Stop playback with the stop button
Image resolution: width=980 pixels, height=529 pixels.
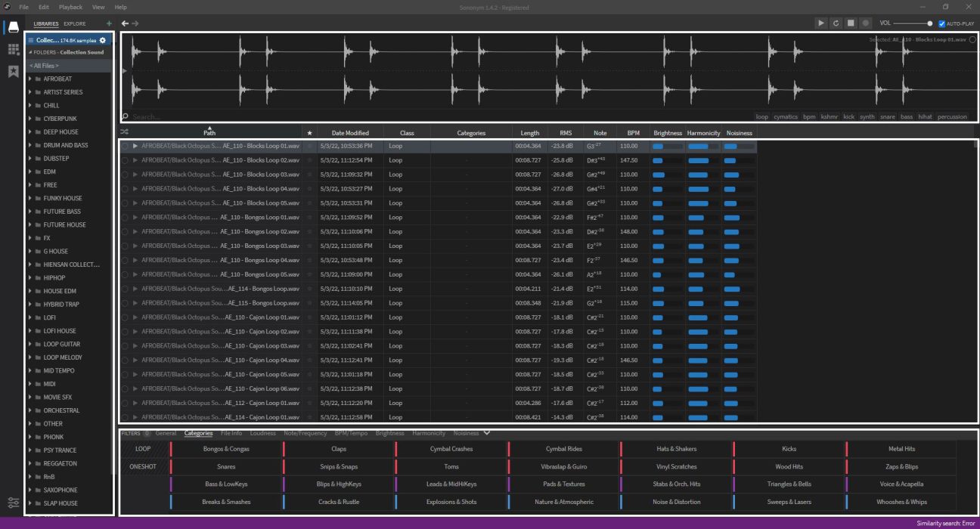[x=851, y=23]
